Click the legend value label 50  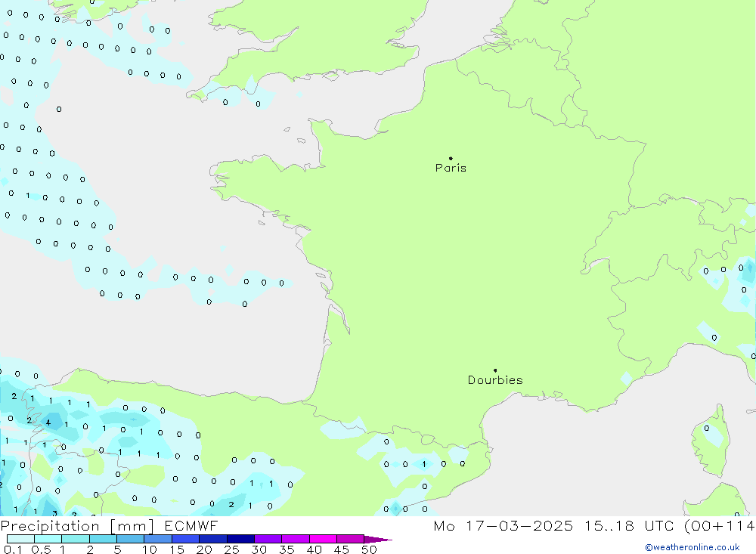[369, 549]
